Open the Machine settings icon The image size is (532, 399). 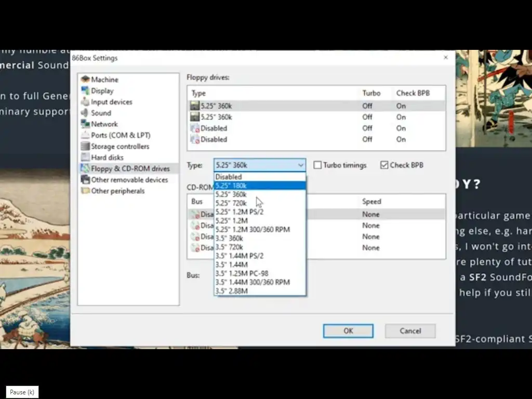click(85, 79)
